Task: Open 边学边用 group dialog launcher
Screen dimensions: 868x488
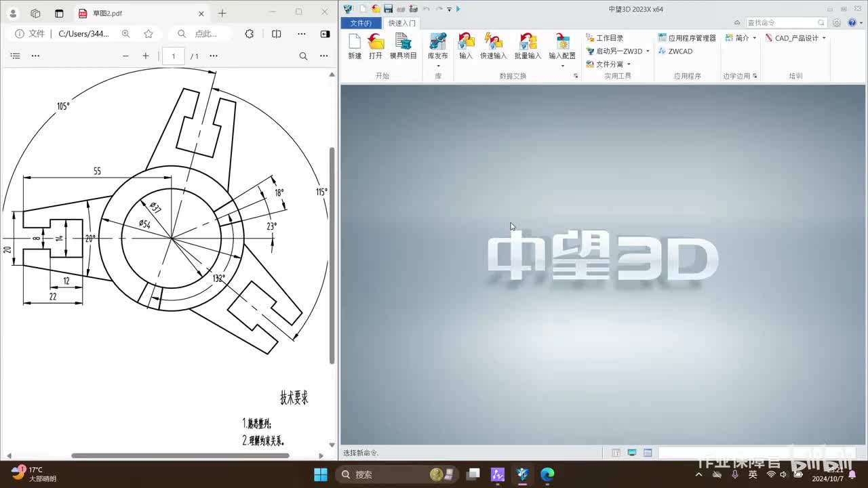Action: point(755,76)
